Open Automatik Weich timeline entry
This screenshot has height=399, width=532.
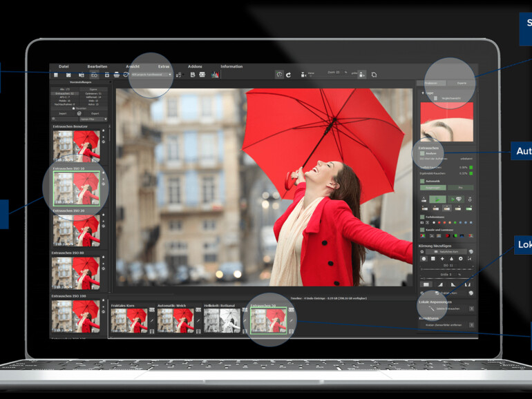(x=175, y=321)
